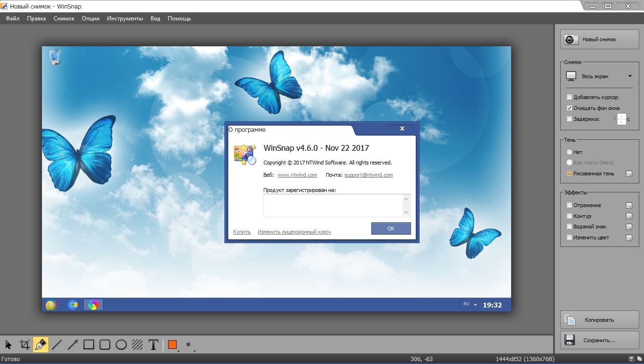Select the arrow pointer selection tool
Image resolution: width=644 pixels, height=364 pixels.
(9, 345)
